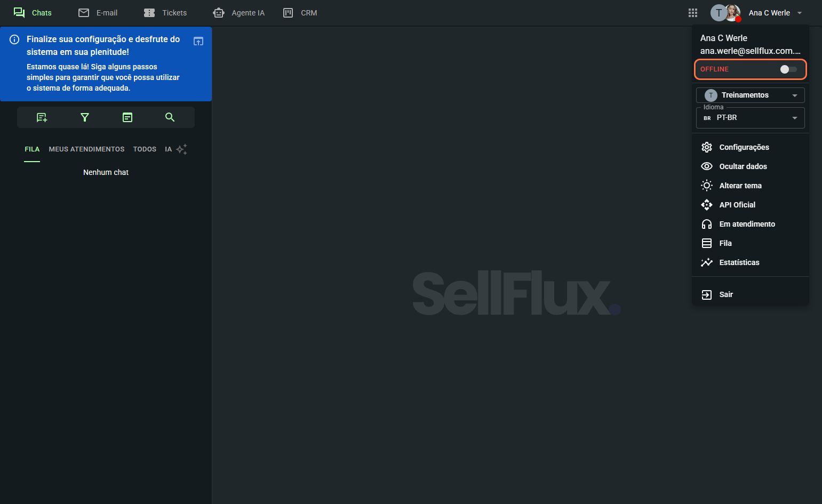Screen dimensions: 822x504
Task: Collapse the Ana C Werle user menu arrow
Action: coord(799,13)
